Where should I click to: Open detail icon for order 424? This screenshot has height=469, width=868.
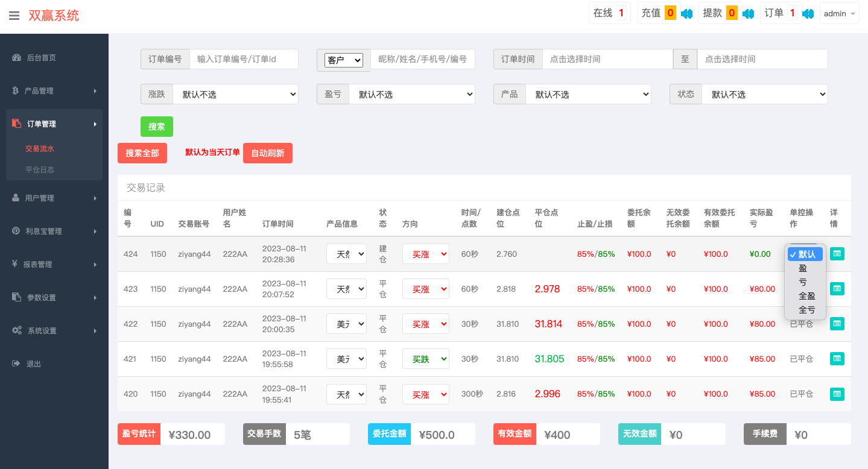(x=837, y=254)
